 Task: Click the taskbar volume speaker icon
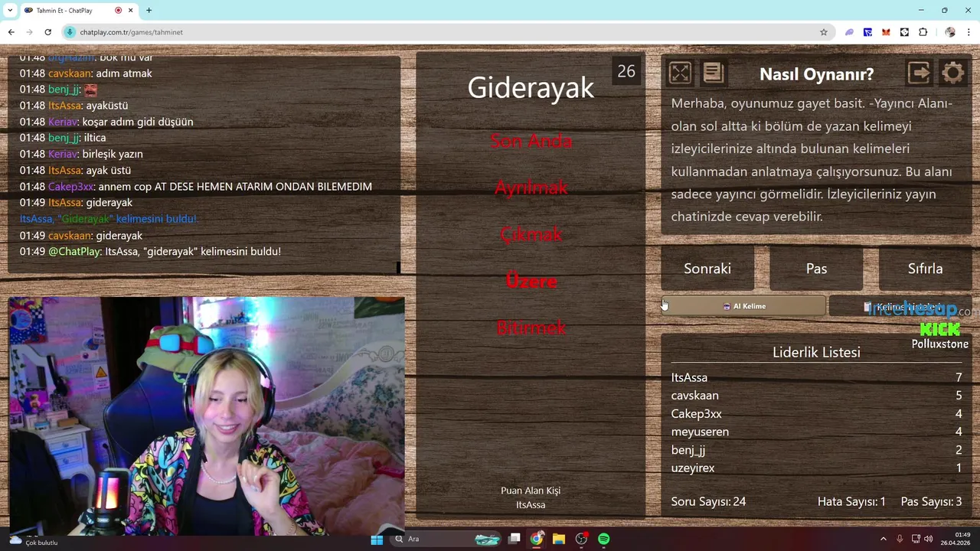(x=928, y=539)
